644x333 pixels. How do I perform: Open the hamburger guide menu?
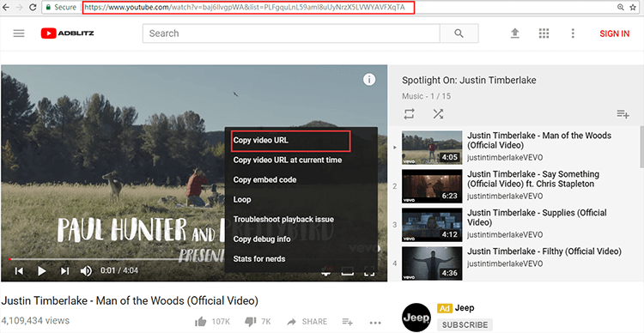pyautogui.click(x=19, y=33)
